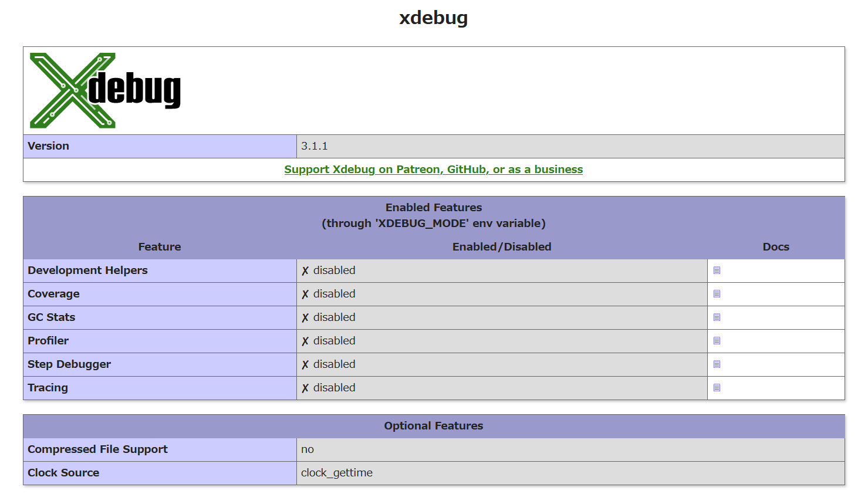Click the Development Helpers feature name
Image resolution: width=868 pixels, height=494 pixels.
click(x=87, y=270)
